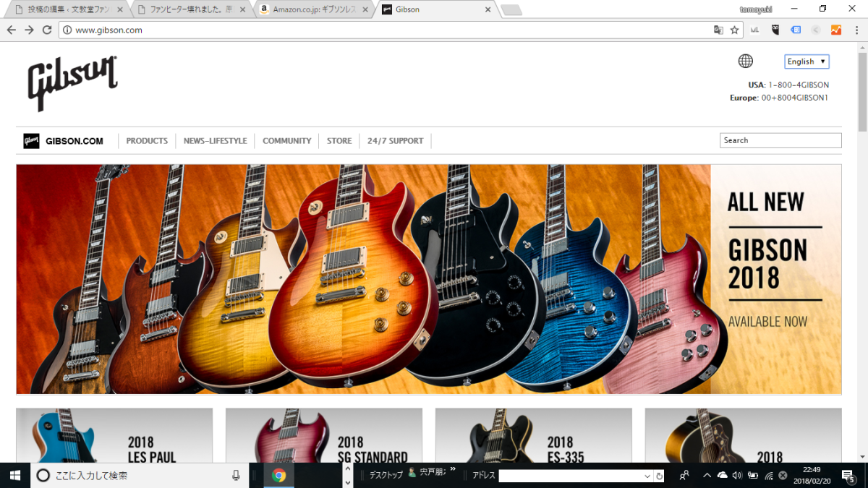The width and height of the screenshot is (868, 488).
Task: Open the taskbar address dropdown arrow
Action: tap(647, 476)
